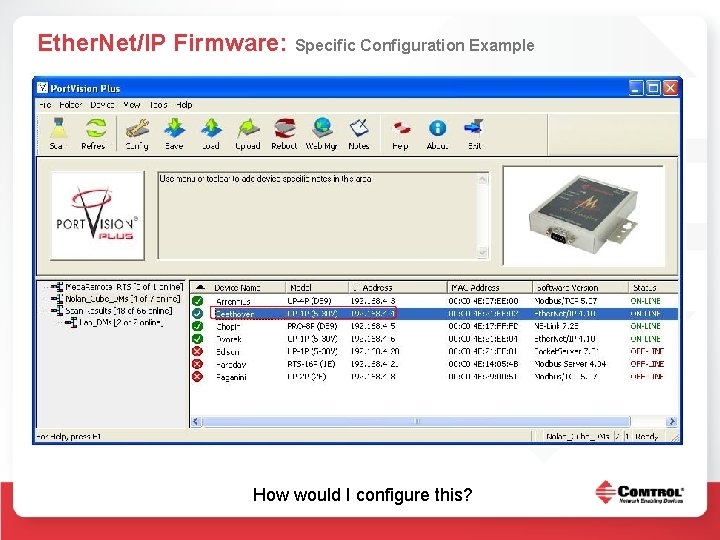Viewport: 720px width, 540px height.
Task: Click the PortVision Plus title bar icon
Action: (42, 88)
